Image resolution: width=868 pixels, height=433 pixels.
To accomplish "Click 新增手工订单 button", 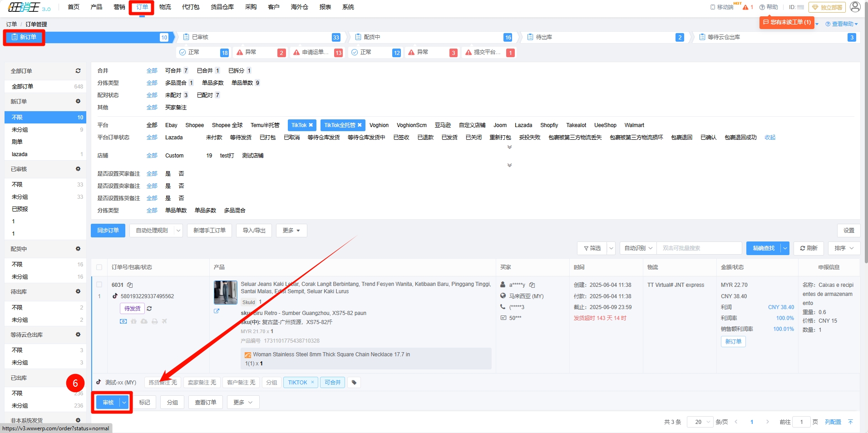I will [x=209, y=231].
